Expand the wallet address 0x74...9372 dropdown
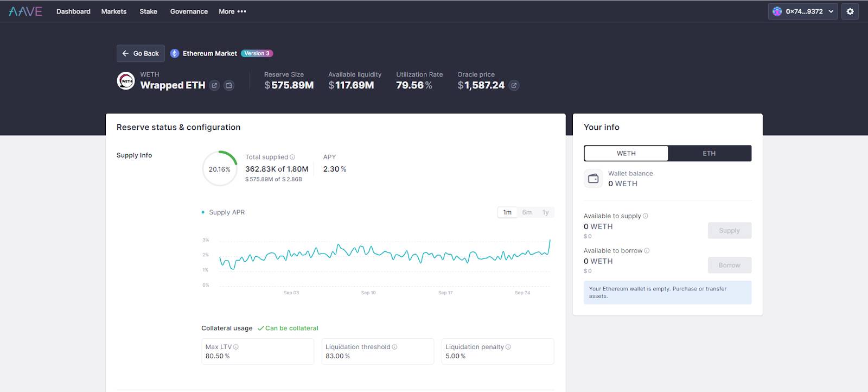Viewport: 868px width, 392px height. [803, 11]
